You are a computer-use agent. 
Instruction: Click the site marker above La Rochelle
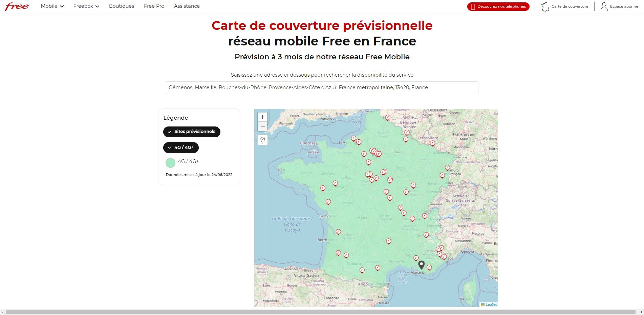328,202
